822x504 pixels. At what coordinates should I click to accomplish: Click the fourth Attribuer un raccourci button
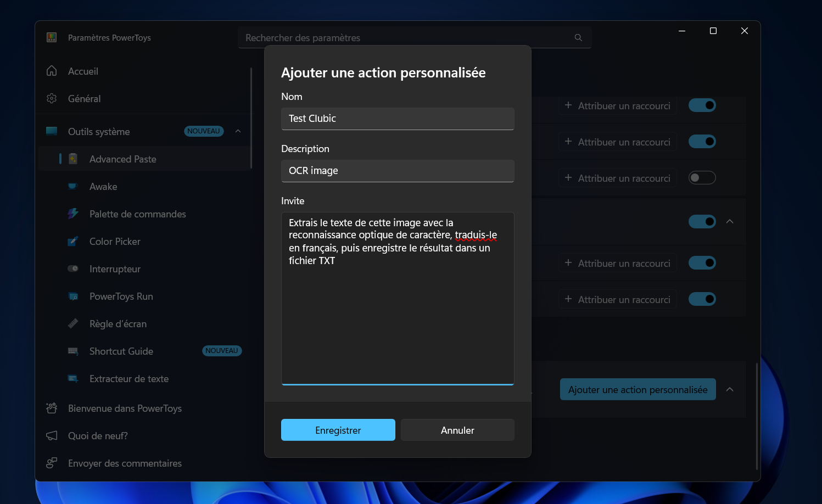(618, 263)
